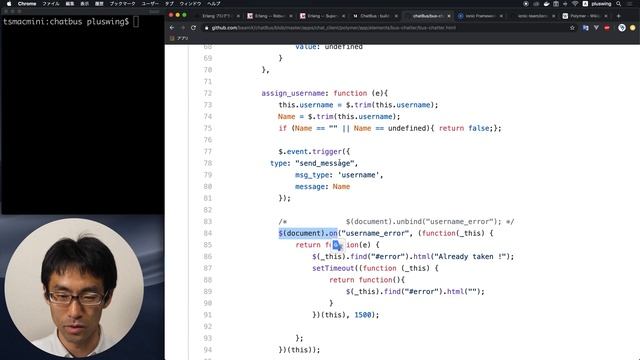
Task: Open the ヘルプ menu
Action: (x=213, y=4)
